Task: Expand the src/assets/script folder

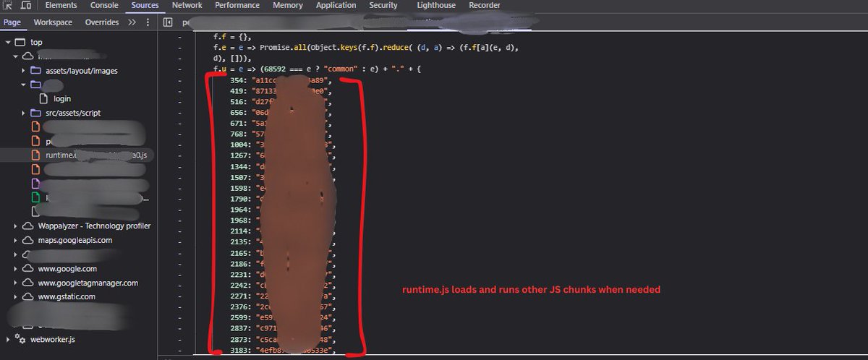Action: [x=22, y=113]
